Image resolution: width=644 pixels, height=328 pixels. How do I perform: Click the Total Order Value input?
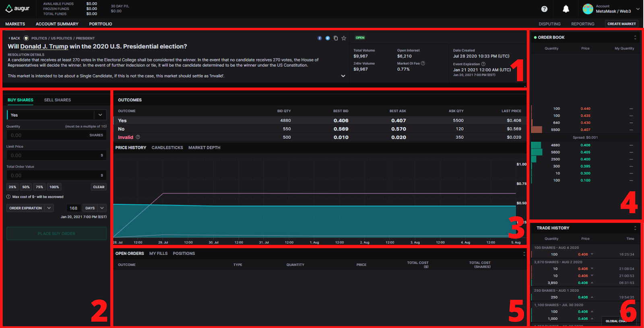[57, 175]
